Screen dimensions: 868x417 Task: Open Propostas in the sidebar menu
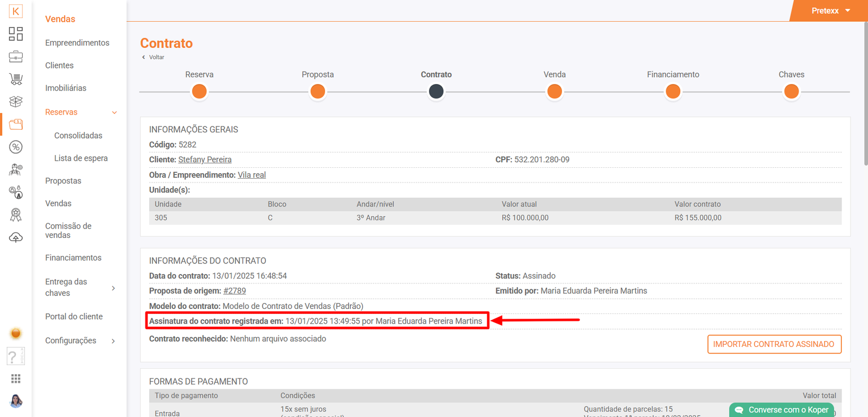point(63,181)
